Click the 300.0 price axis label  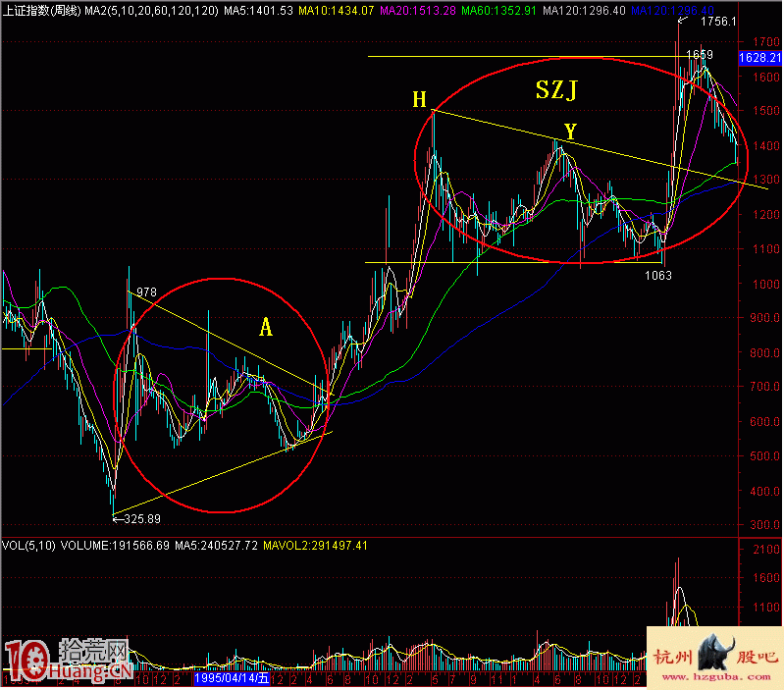coord(765,525)
